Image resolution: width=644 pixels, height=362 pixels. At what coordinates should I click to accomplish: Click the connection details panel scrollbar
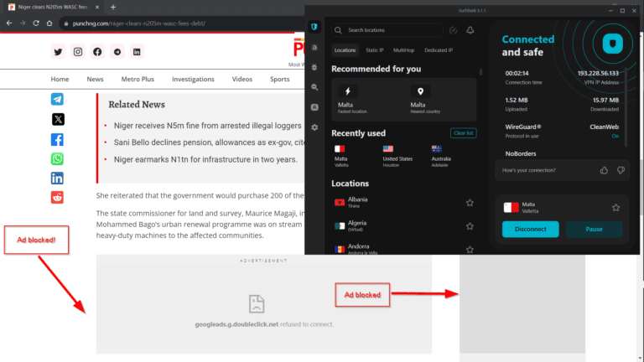pos(626,107)
